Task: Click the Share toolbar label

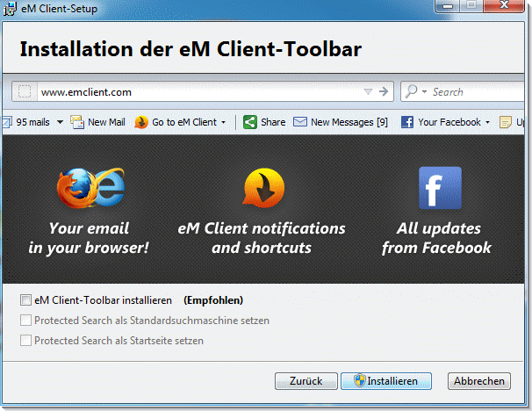Action: (x=273, y=122)
